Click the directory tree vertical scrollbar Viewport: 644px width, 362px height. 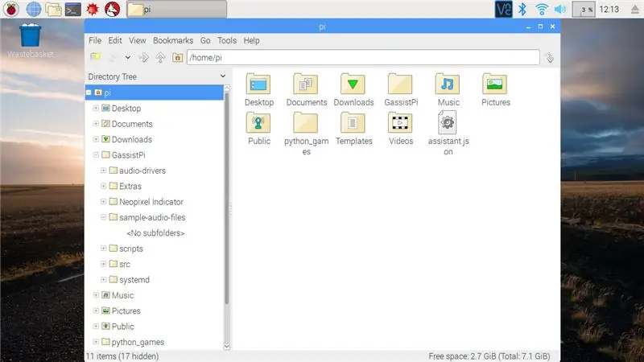[x=226, y=198]
